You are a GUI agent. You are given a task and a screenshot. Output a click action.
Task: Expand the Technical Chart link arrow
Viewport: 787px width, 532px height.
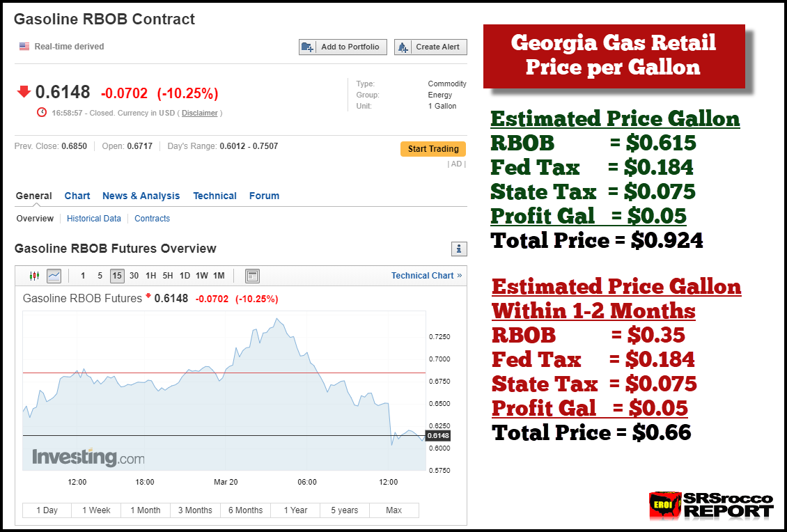pos(460,276)
